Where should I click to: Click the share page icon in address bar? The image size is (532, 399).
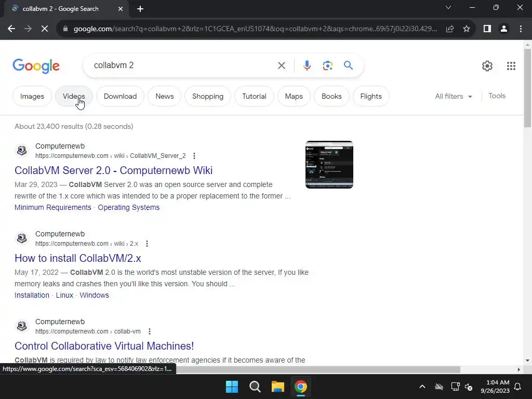click(450, 29)
